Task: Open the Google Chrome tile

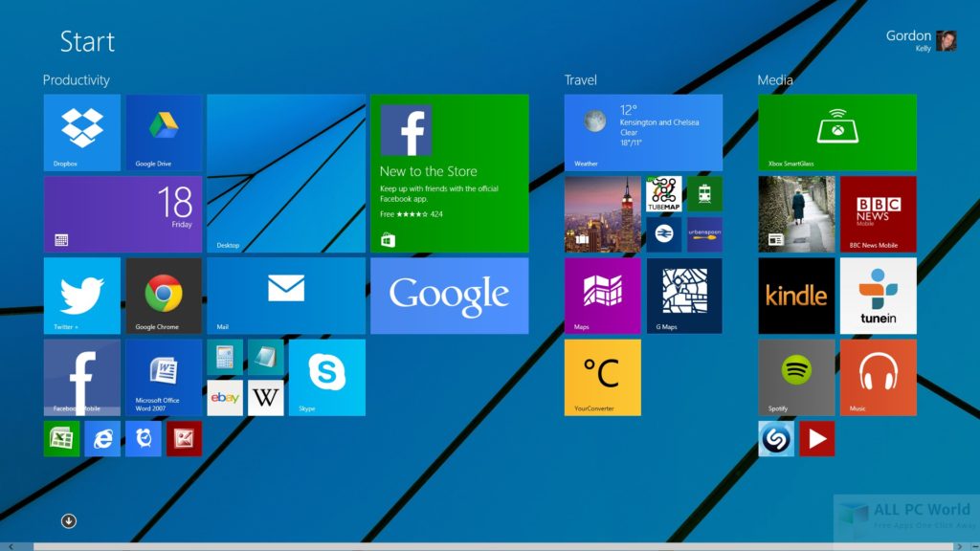Action: [164, 296]
